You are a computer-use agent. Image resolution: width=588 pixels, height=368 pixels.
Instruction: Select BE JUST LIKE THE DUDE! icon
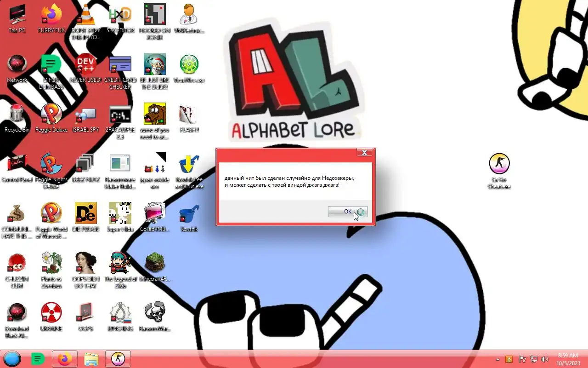pyautogui.click(x=155, y=71)
